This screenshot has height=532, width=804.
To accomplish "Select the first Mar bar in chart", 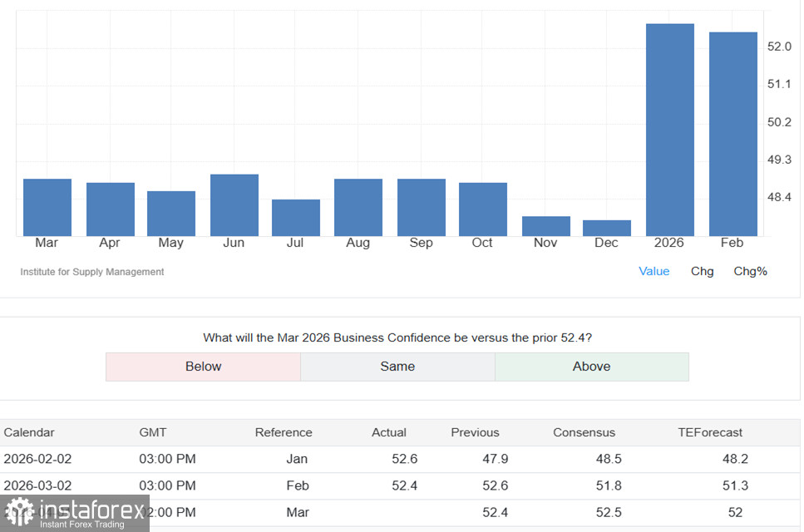I will tap(47, 208).
